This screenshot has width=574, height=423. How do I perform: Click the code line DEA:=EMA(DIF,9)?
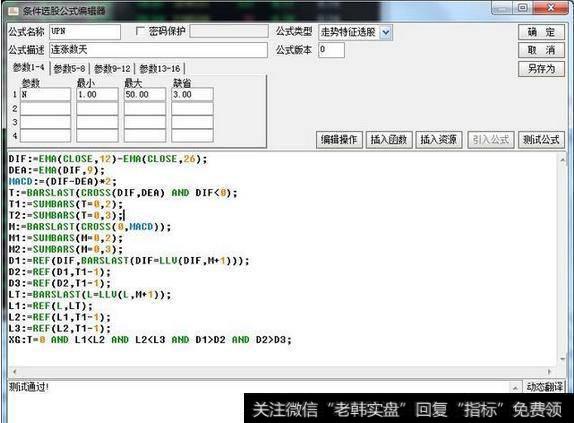(56, 171)
